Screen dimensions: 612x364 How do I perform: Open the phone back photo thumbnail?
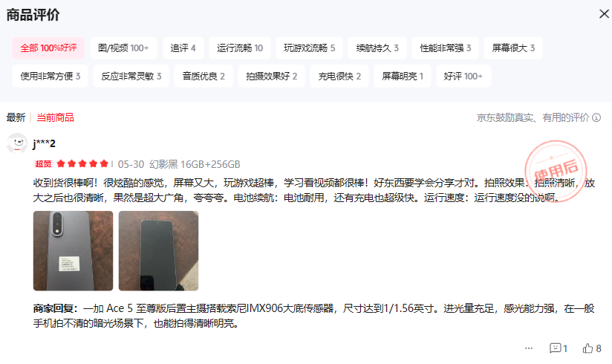73,251
